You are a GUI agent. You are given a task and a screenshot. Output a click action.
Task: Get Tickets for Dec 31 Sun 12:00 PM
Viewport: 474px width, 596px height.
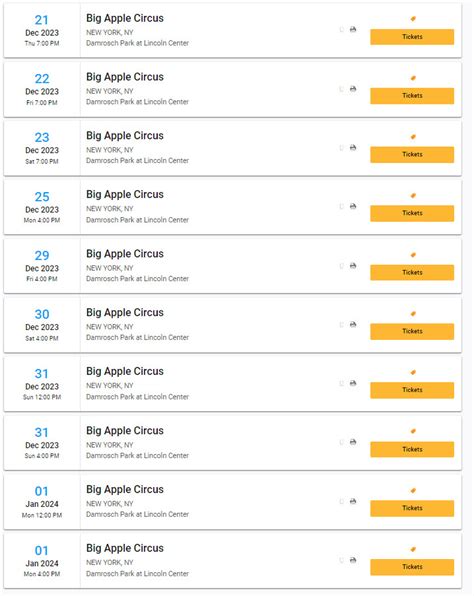(412, 390)
